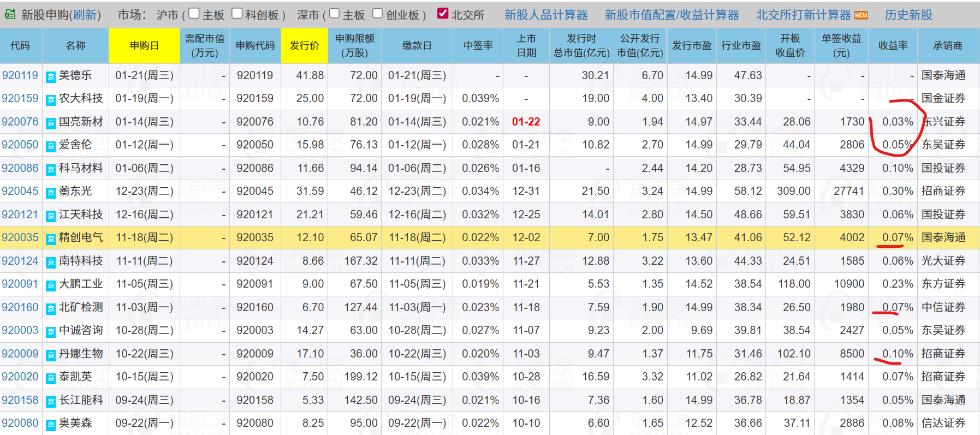Click the 京 badge icon beside 奥美森

click(51, 424)
